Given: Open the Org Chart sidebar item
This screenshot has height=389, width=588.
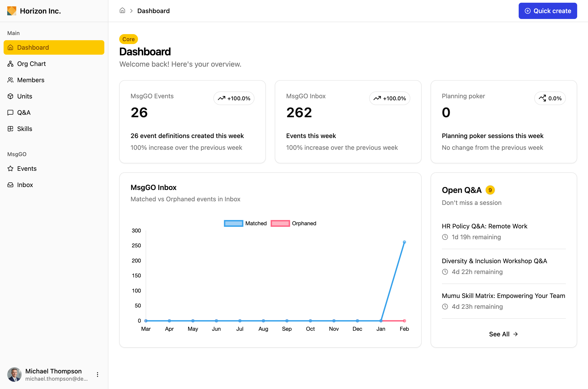Looking at the screenshot, I should pyautogui.click(x=31, y=64).
